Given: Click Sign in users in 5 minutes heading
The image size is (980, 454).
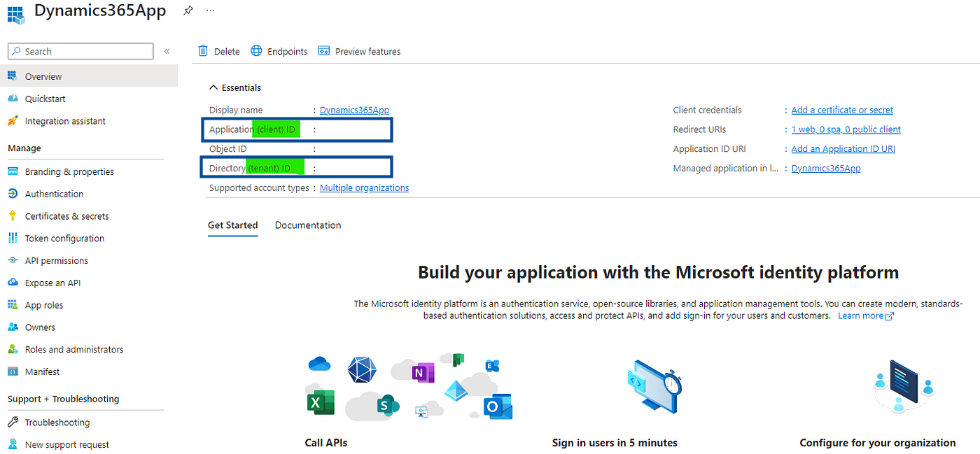Looking at the screenshot, I should 615,443.
